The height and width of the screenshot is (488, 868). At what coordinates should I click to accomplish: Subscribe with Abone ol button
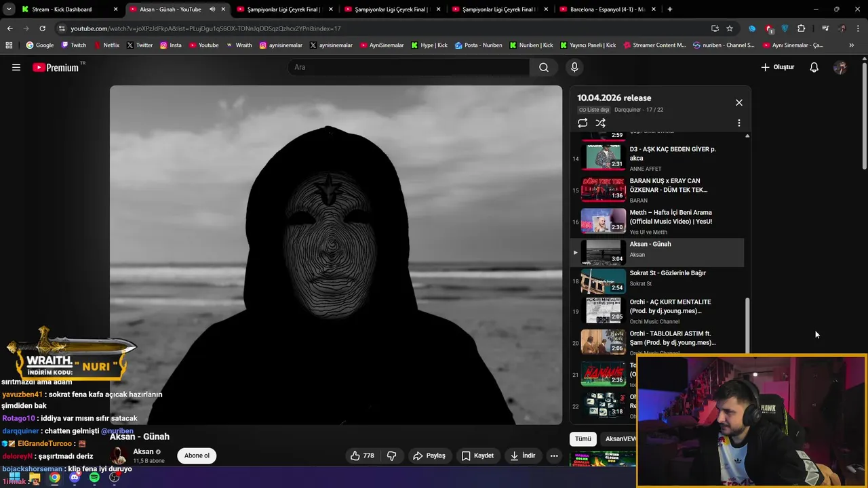(x=197, y=455)
